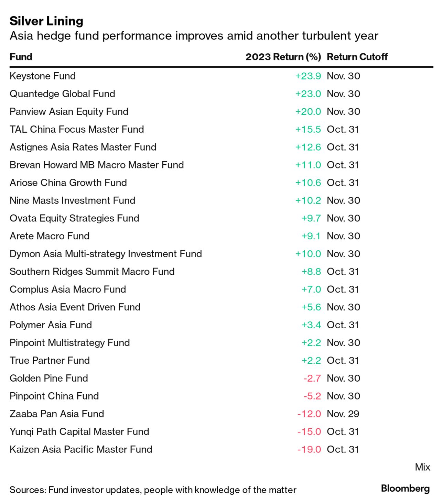This screenshot has height=504, width=443.
Task: Click the chart subtitle text
Action: pos(194,36)
